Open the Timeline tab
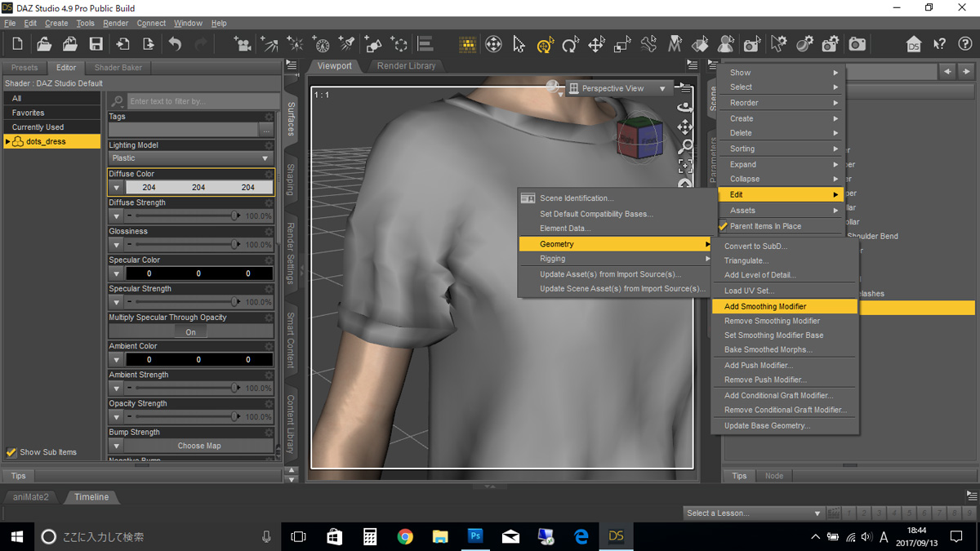 coord(91,496)
